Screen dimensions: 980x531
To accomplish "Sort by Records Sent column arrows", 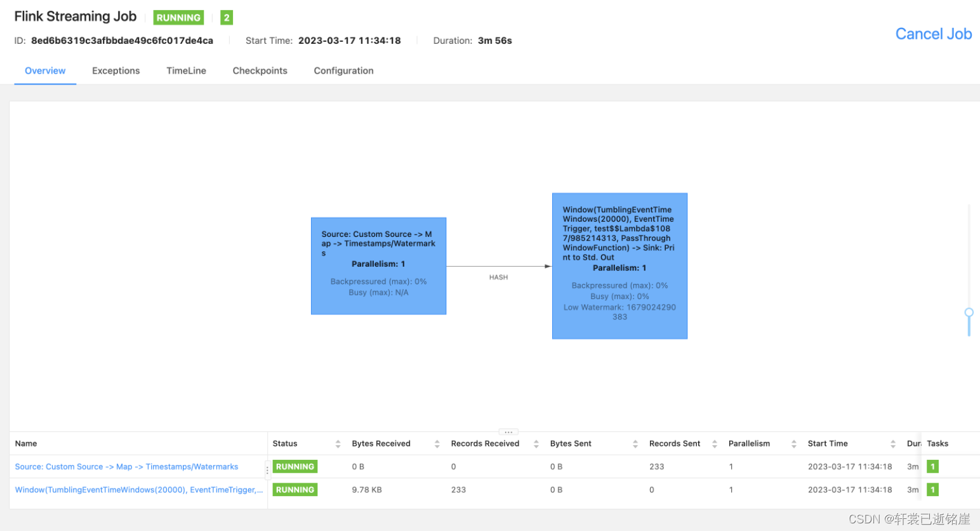I will [715, 444].
